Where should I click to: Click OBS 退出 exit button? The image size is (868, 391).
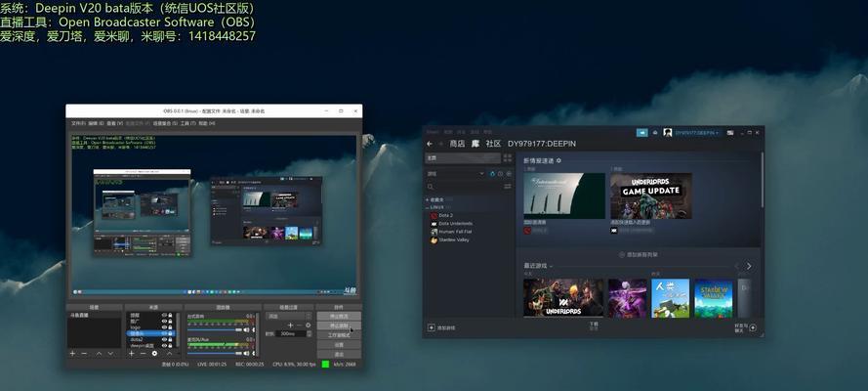339,354
